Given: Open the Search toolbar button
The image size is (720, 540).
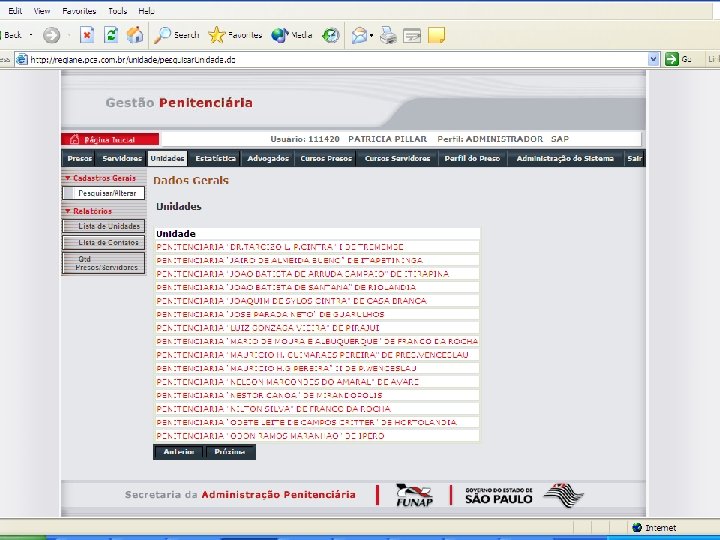Looking at the screenshot, I should click(176, 35).
